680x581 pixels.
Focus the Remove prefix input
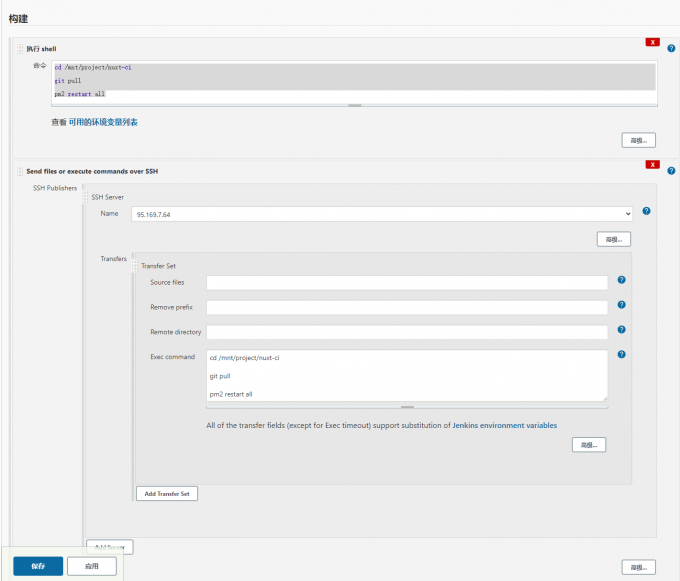click(x=407, y=307)
